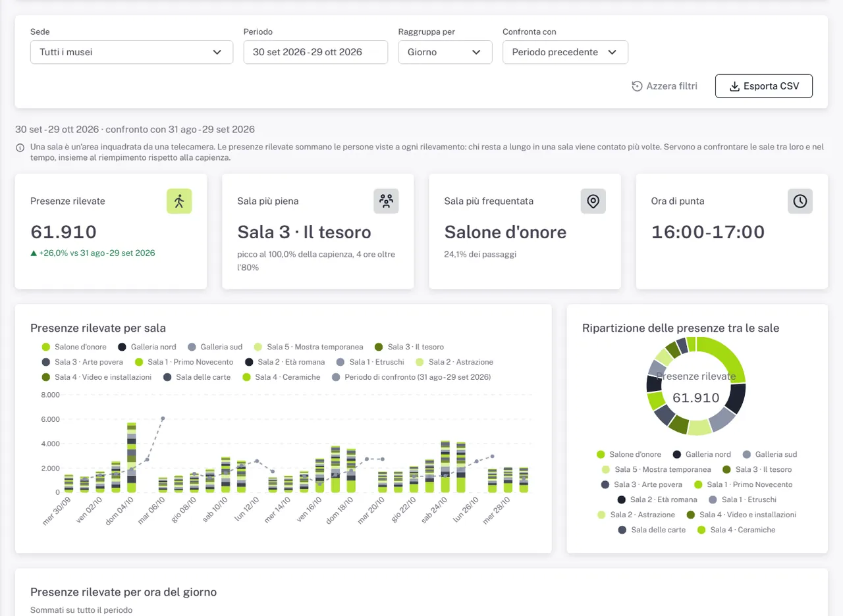Toggle Sala 4 · Video e installazioni in donut legend
843x616 pixels.
[x=742, y=515]
